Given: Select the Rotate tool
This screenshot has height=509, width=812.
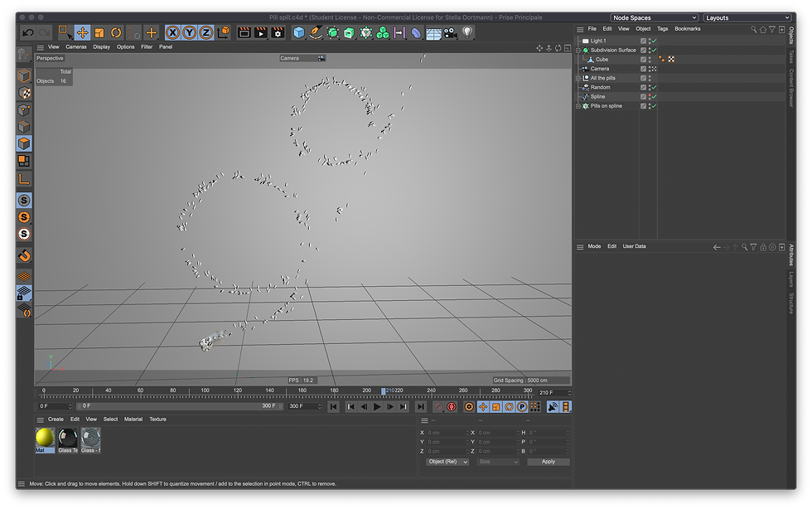Looking at the screenshot, I should (116, 32).
